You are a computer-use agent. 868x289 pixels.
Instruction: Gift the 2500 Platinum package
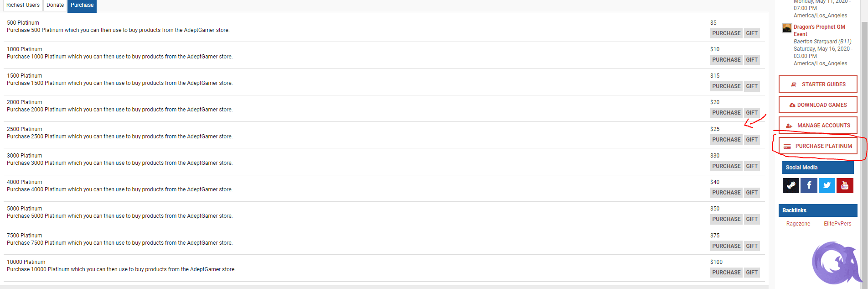pyautogui.click(x=752, y=140)
